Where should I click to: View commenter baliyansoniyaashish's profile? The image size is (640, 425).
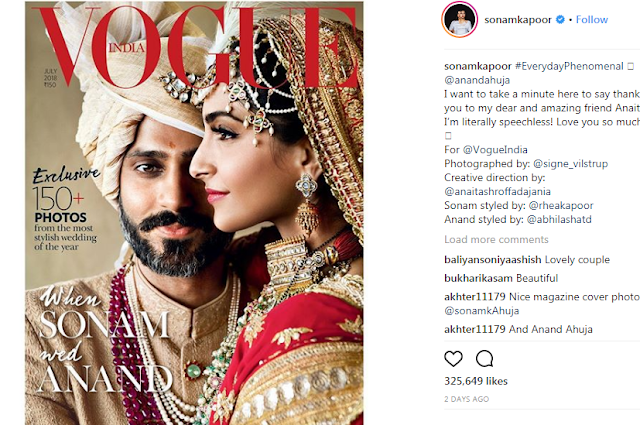coord(493,260)
